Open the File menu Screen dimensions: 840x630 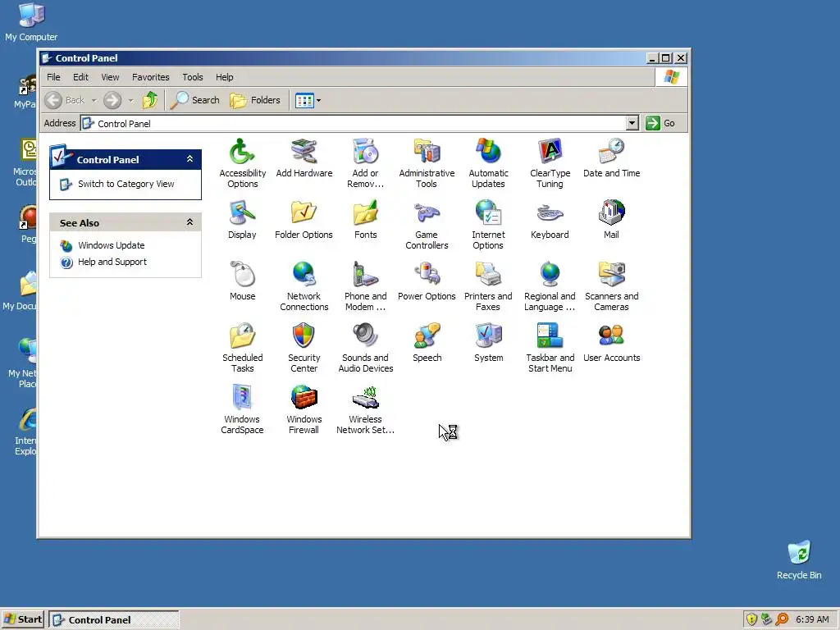53,77
